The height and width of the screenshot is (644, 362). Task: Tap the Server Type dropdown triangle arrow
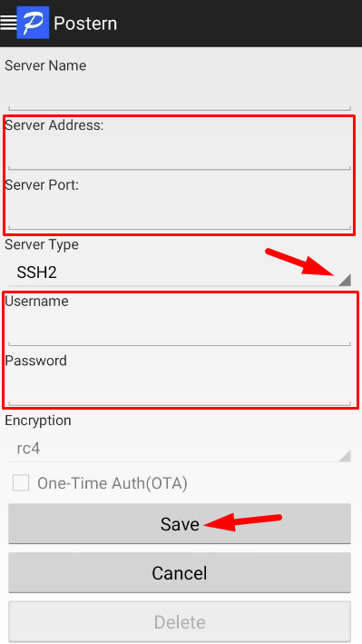[345, 280]
